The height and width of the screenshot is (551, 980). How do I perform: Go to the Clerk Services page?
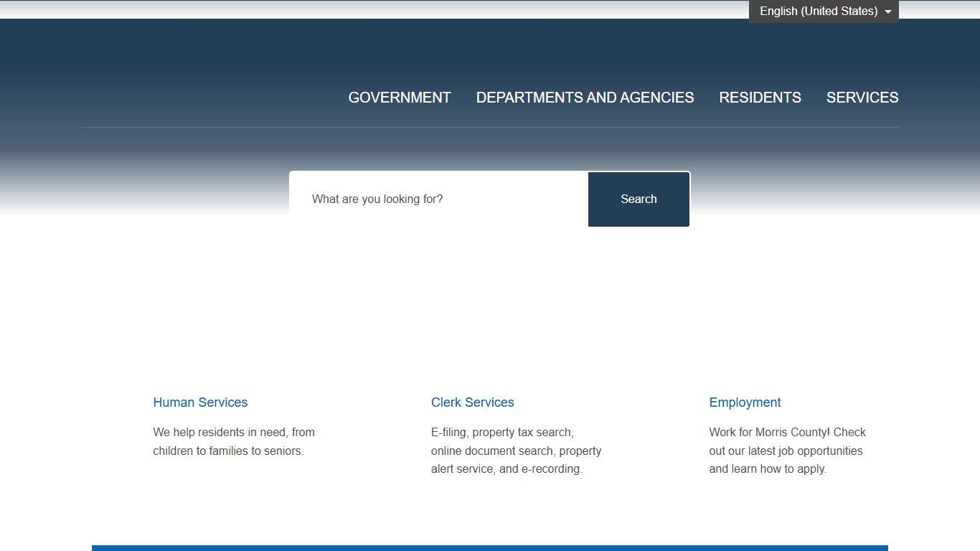(x=472, y=402)
